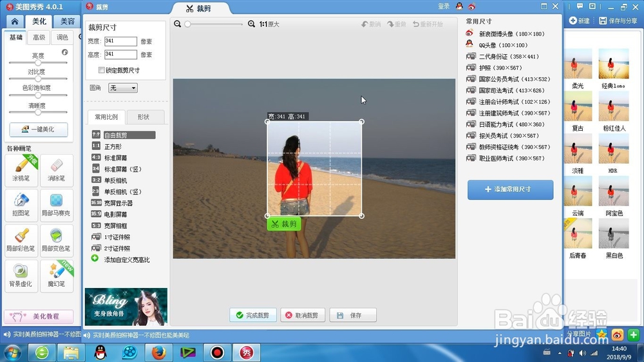Switch to the 高级 tab
Image resolution: width=644 pixels, height=362 pixels.
(x=39, y=37)
